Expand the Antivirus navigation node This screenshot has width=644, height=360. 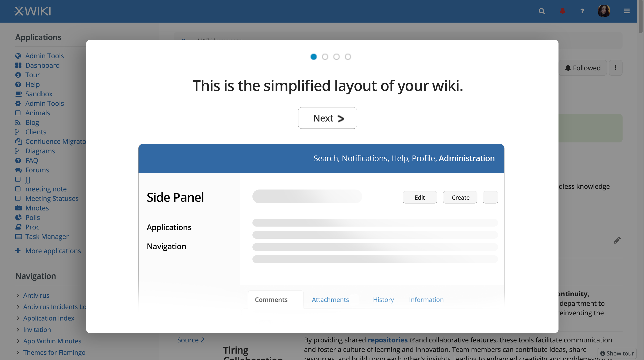[18, 295]
